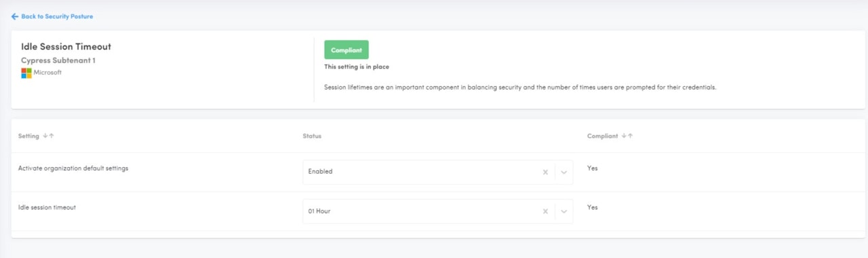Click the back arrow icon
This screenshot has width=868, height=258.
tap(15, 16)
